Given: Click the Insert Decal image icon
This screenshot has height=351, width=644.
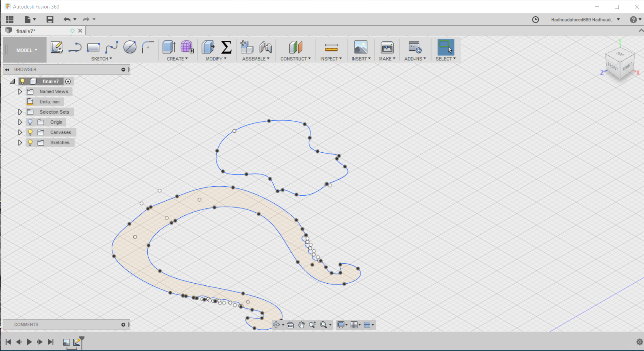Looking at the screenshot, I should point(361,47).
